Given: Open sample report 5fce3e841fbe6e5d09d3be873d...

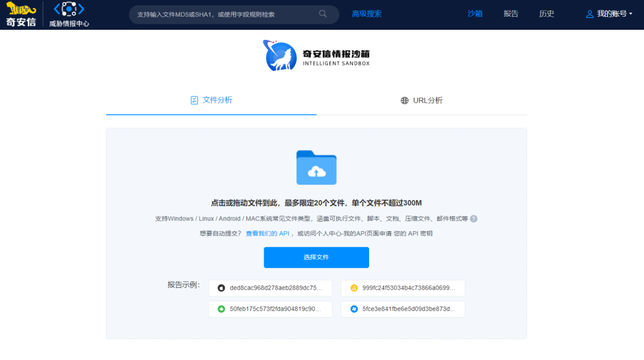Looking at the screenshot, I should [403, 309].
